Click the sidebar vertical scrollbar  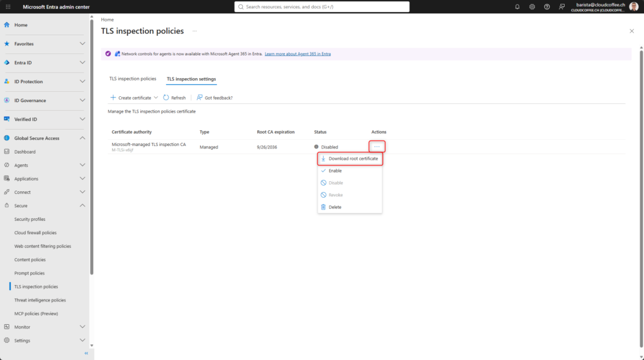[92, 147]
